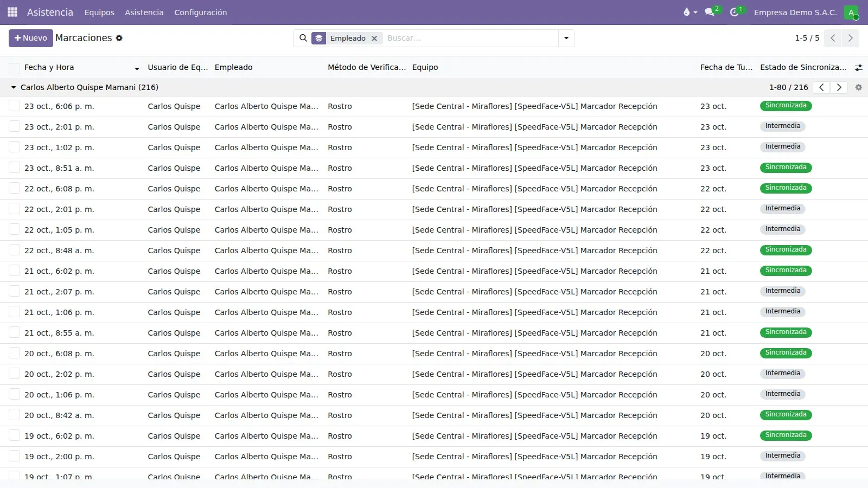Viewport: 868px width, 488px height.
Task: Open the group settings gear icon
Action: (858, 87)
